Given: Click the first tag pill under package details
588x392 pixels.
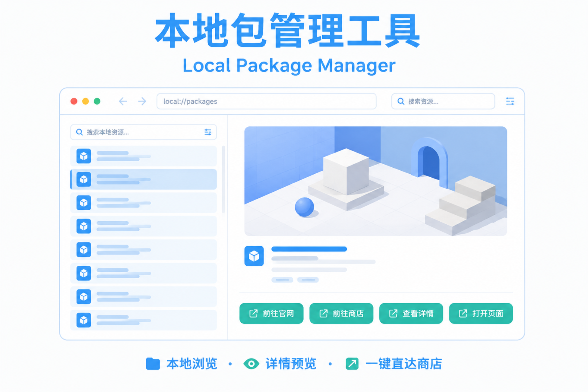Looking at the screenshot, I should pyautogui.click(x=282, y=280).
